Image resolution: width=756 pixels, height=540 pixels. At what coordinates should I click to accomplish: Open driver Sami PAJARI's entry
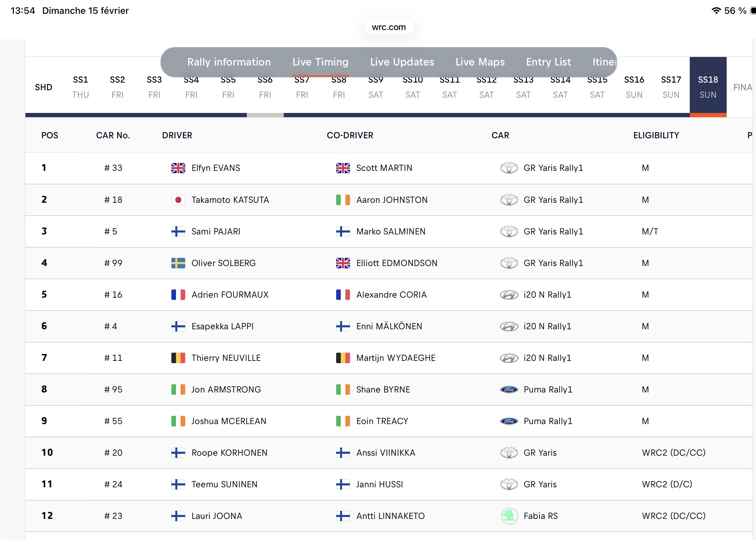(216, 231)
